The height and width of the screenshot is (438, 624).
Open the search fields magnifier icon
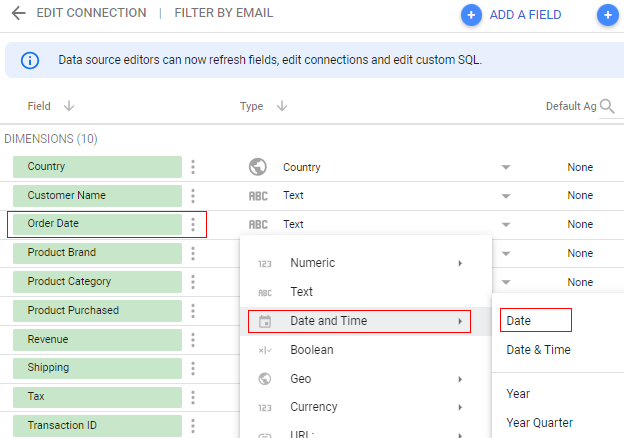coord(607,106)
